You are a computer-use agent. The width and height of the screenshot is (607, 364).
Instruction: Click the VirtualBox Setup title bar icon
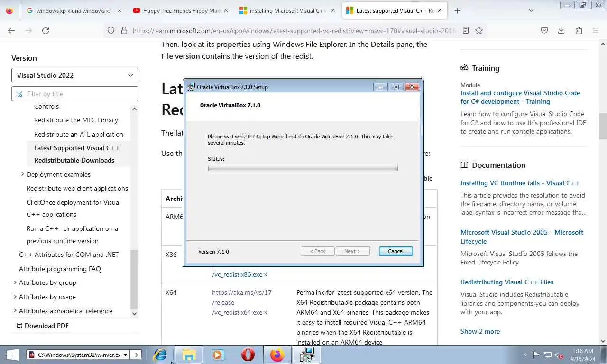[x=191, y=87]
